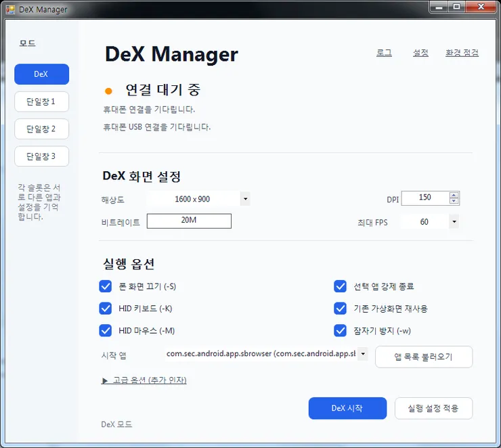Minimize the DeX Manager window

click(439, 7)
